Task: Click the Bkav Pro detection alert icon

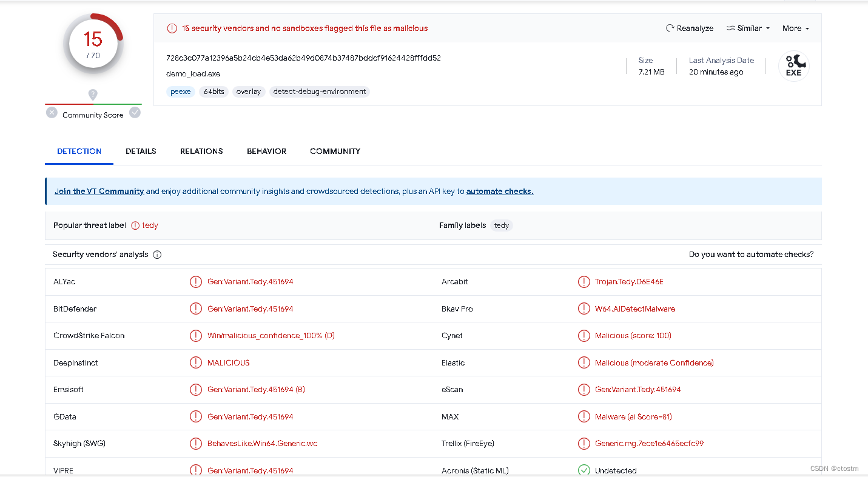Action: tap(584, 309)
